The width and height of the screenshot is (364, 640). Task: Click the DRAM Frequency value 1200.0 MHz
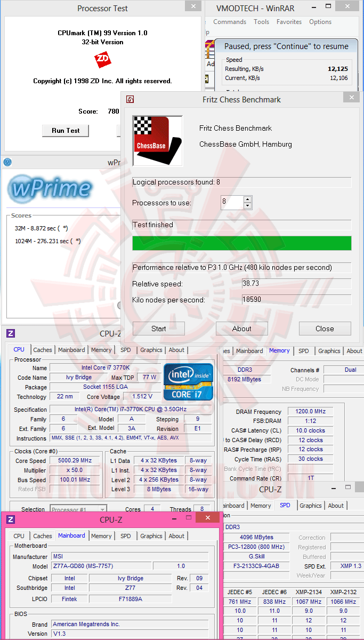pos(310,412)
